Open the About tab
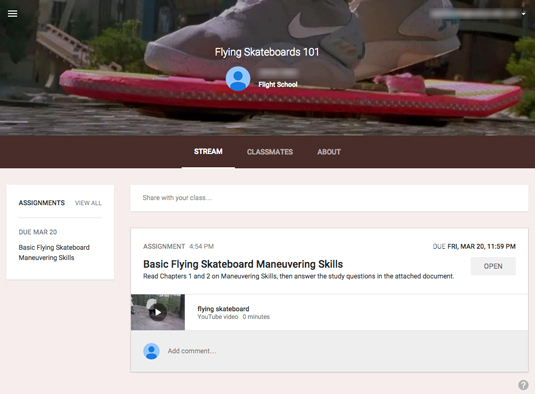Image resolution: width=535 pixels, height=394 pixels. tap(329, 152)
